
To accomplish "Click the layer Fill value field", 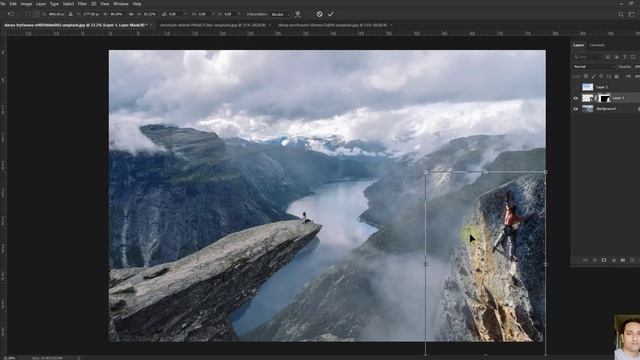I will tap(637, 76).
